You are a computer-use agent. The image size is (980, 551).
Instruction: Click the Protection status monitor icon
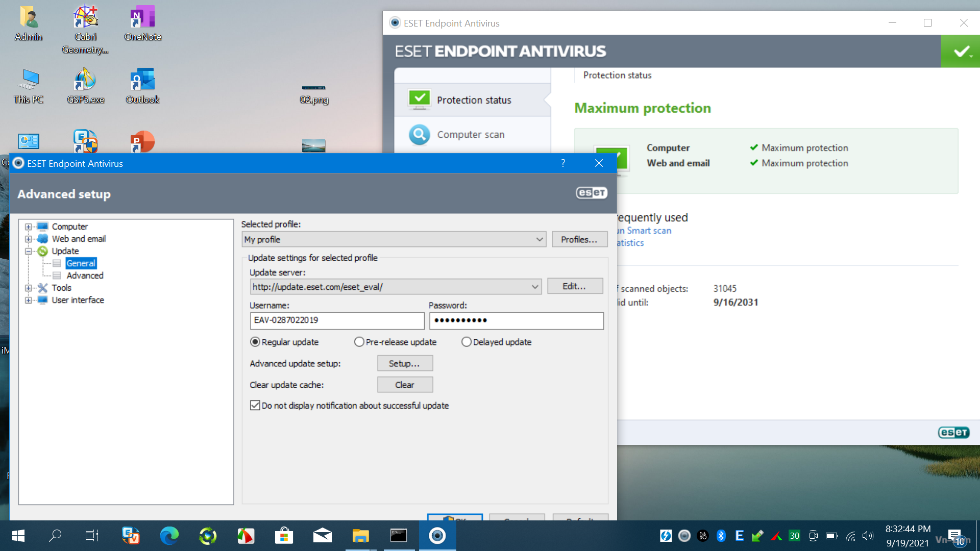click(x=419, y=99)
